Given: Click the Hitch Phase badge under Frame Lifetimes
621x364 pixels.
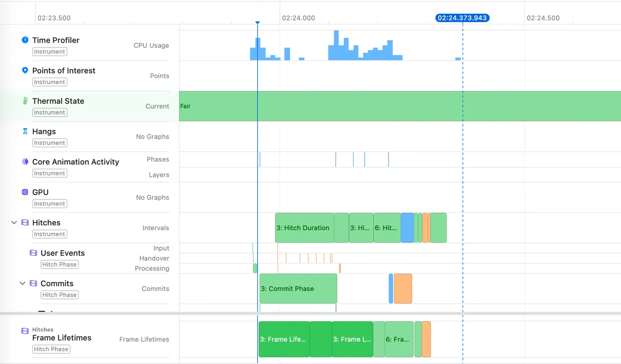Looking at the screenshot, I should [x=51, y=349].
